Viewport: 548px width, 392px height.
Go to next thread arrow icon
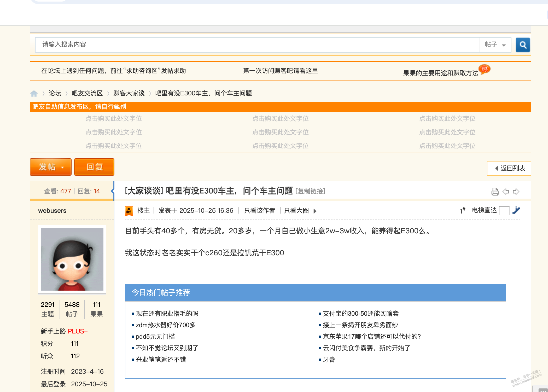(516, 192)
